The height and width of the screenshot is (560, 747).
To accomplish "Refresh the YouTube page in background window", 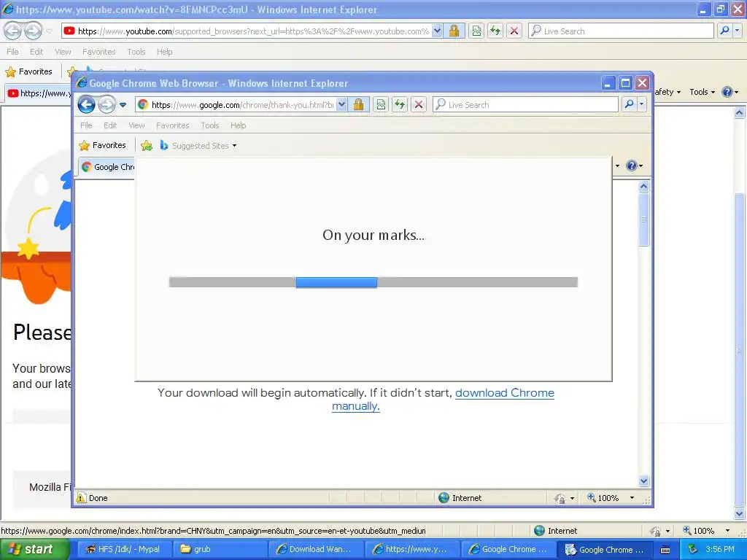I will click(x=495, y=31).
